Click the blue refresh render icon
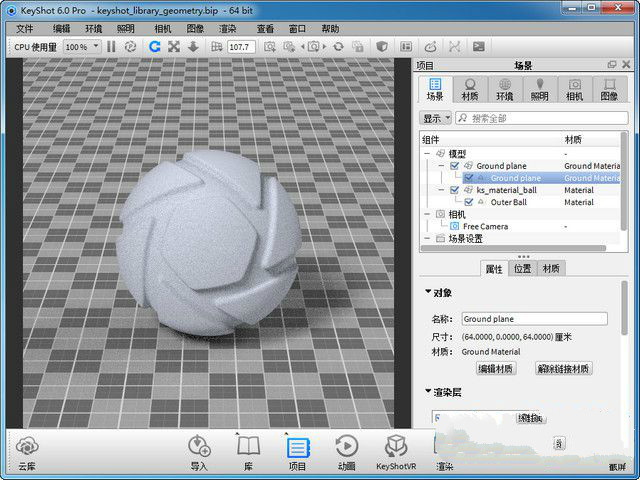 click(155, 46)
